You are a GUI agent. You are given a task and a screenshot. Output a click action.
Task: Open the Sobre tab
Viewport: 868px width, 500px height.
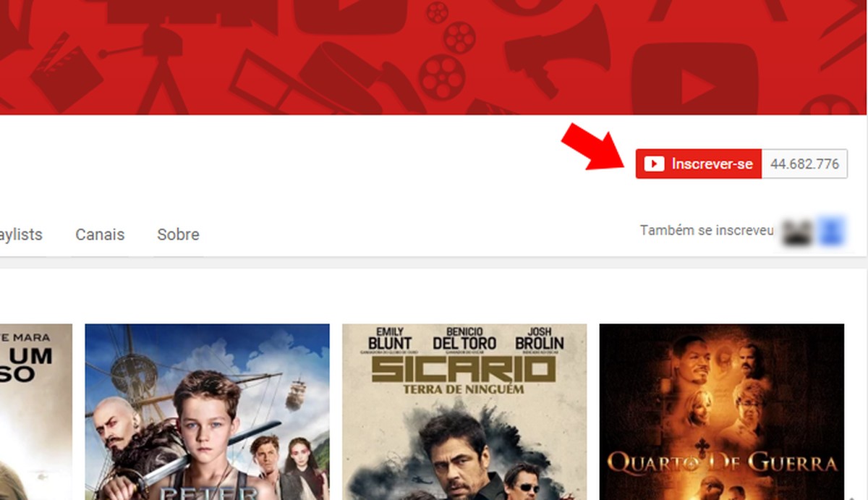[x=178, y=234]
